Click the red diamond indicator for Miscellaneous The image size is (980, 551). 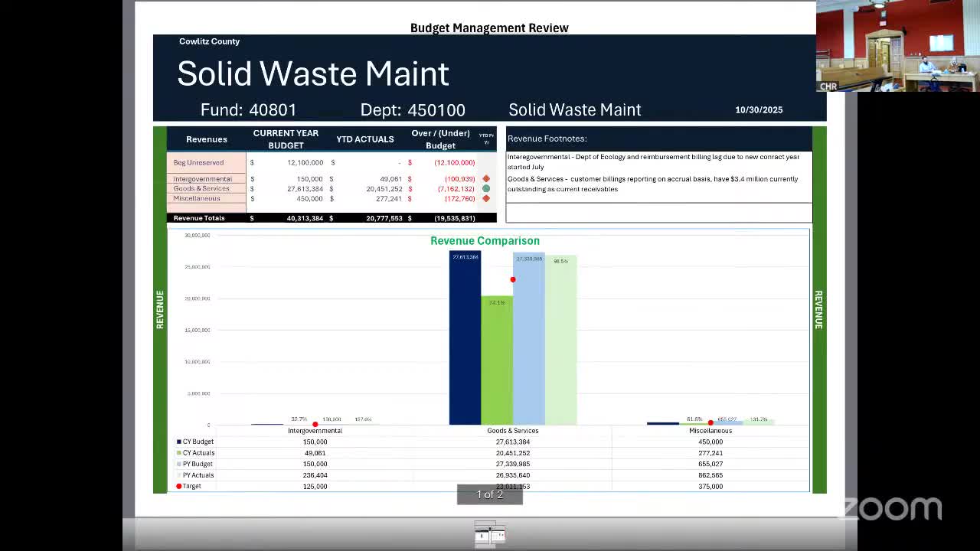coord(485,198)
